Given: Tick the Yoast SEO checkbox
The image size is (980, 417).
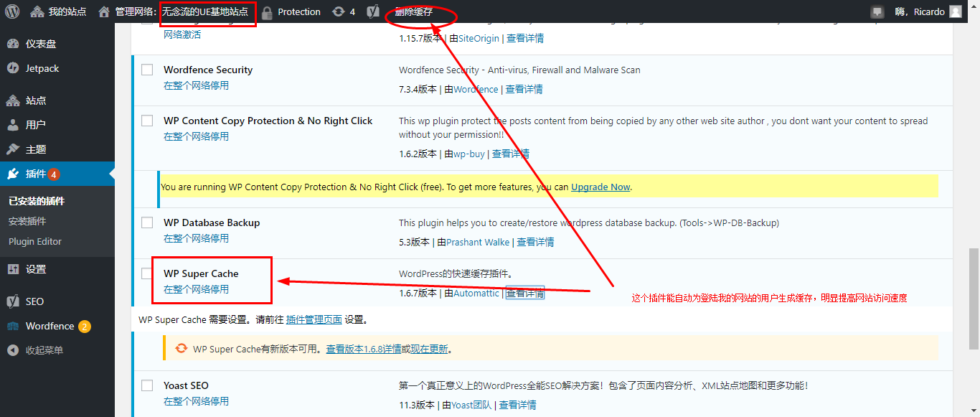Looking at the screenshot, I should pyautogui.click(x=147, y=385).
